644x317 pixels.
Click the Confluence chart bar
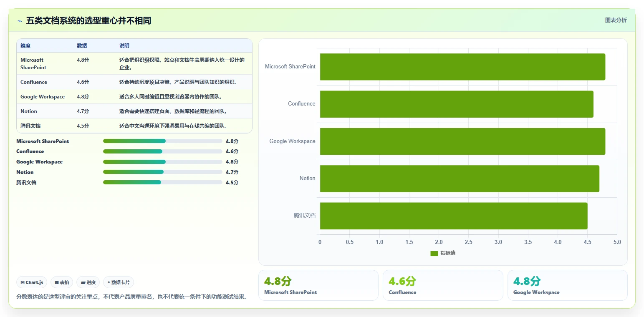457,104
